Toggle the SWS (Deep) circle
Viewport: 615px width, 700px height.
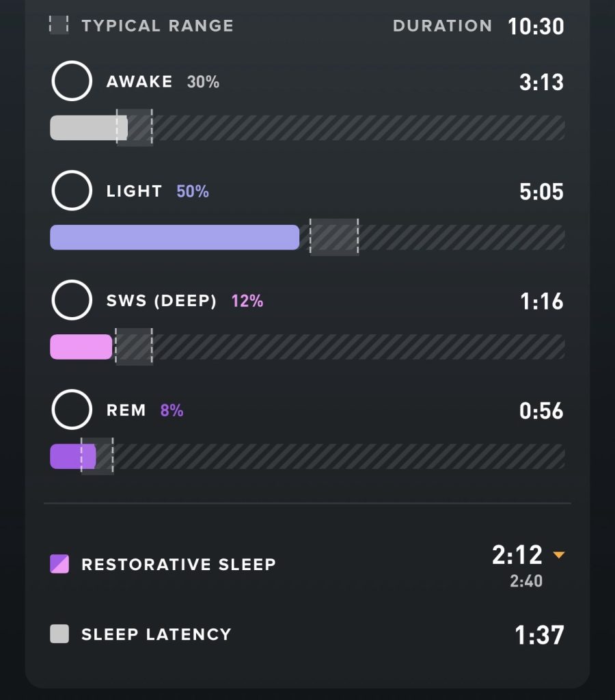tap(72, 300)
